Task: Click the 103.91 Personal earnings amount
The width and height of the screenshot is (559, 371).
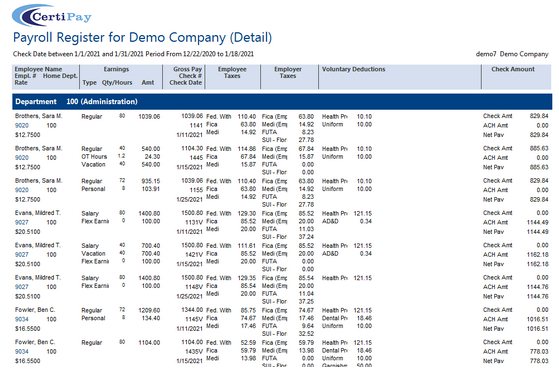Action: (151, 189)
